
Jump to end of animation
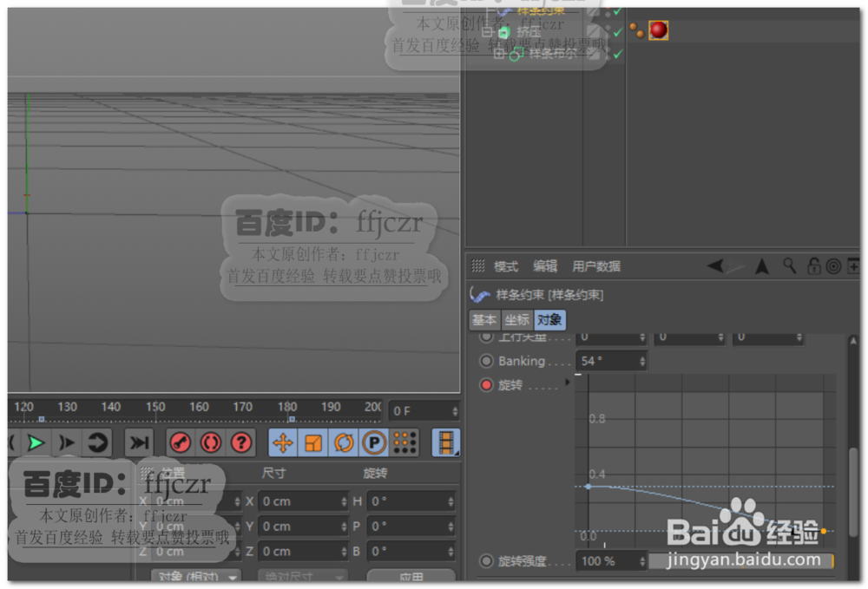coord(138,443)
